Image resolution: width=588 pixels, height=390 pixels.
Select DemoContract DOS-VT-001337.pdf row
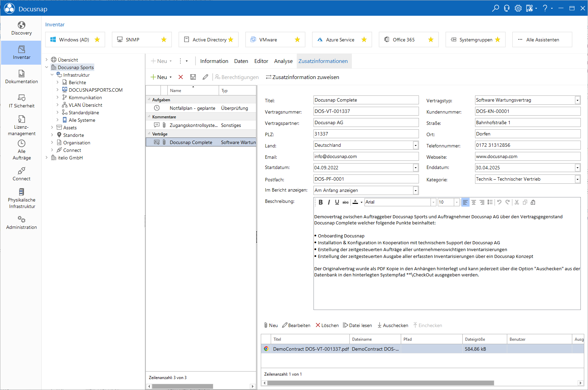422,349
